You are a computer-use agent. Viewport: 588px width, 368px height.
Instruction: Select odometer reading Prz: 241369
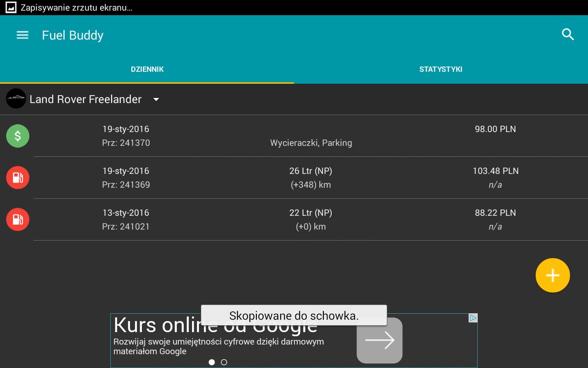126,185
